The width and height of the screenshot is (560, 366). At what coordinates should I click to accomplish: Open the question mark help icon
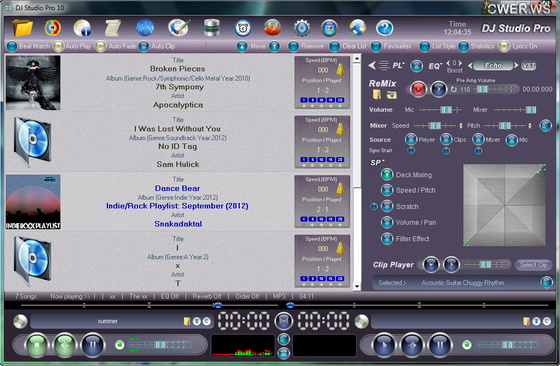[385, 28]
